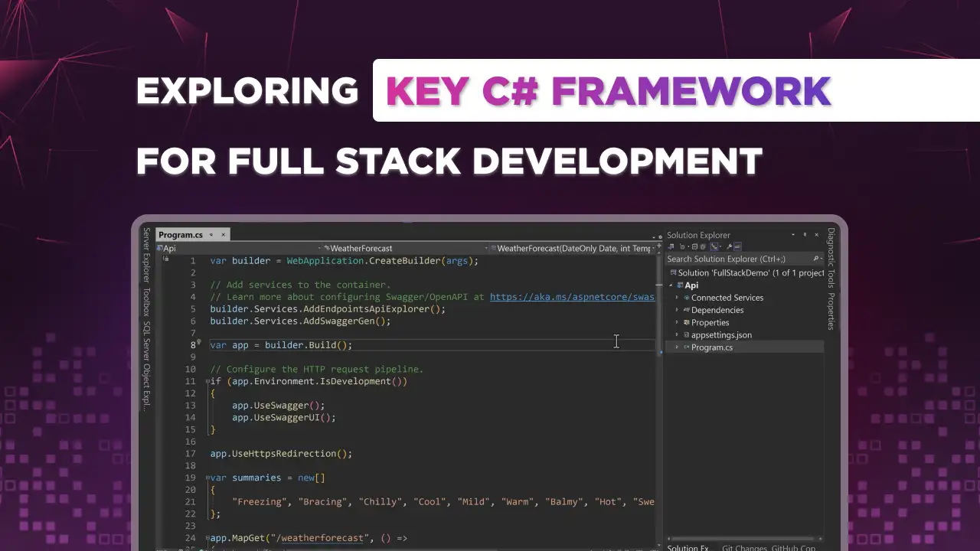Viewport: 980px width, 551px height.
Task: Select Properties folder in Solution Explorer
Action: (710, 322)
